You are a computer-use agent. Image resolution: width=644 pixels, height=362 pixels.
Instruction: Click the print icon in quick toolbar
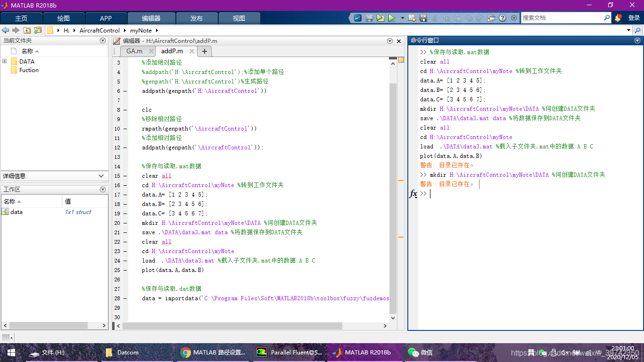coord(370,18)
